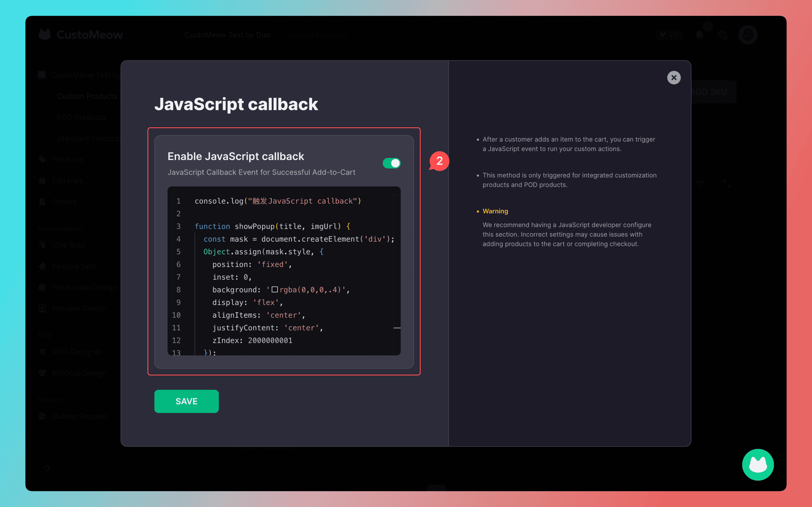812x507 pixels.
Task: Open Custom Products in sidebar
Action: pyautogui.click(x=87, y=96)
